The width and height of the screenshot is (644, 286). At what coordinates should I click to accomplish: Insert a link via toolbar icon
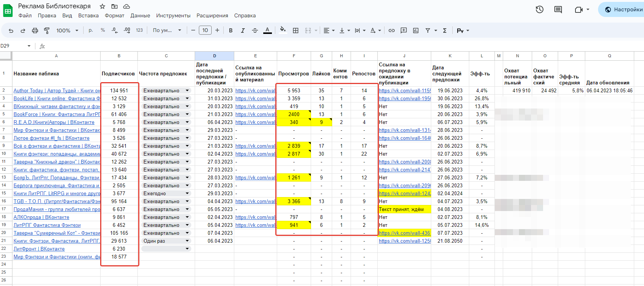[x=392, y=31]
